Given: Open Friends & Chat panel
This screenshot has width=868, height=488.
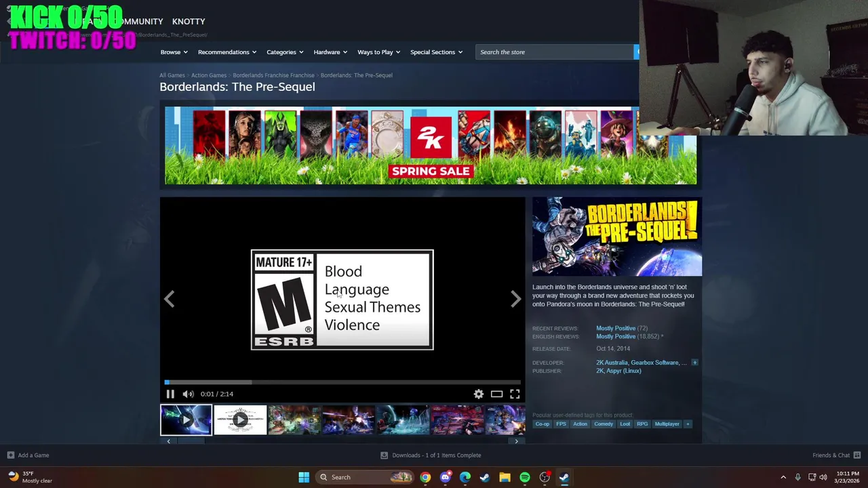Looking at the screenshot, I should click(836, 455).
